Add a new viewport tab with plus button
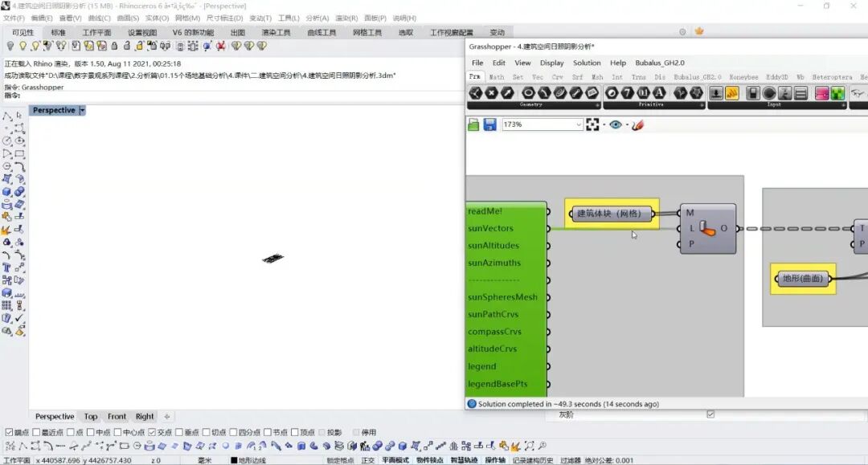The image size is (868, 465). coord(166,416)
